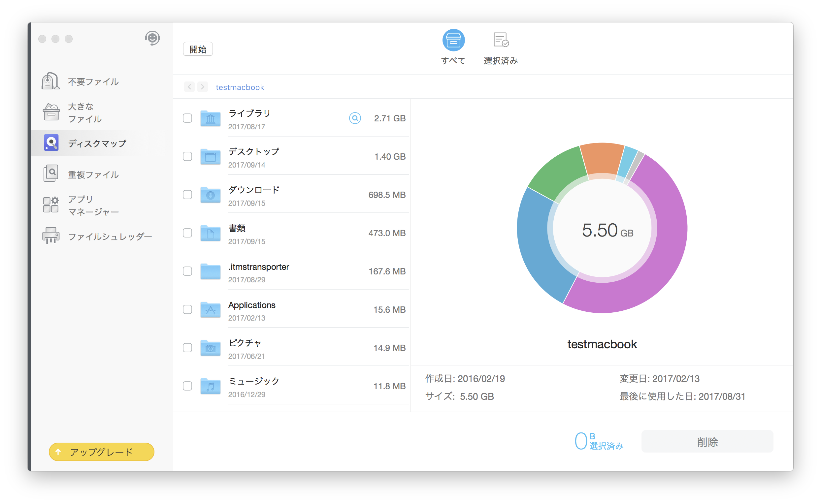The width and height of the screenshot is (821, 504).
Task: Click the ディスクマップ disk map icon
Action: click(51, 143)
